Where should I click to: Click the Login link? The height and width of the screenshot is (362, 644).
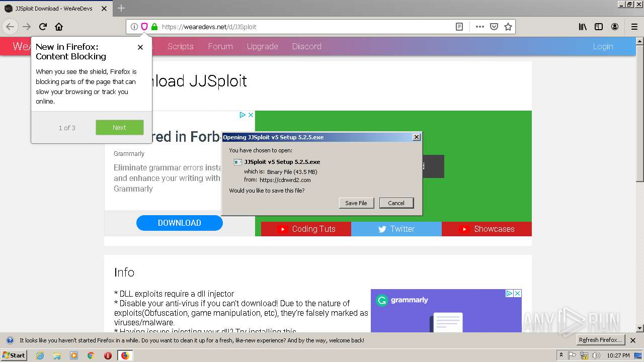point(603,46)
